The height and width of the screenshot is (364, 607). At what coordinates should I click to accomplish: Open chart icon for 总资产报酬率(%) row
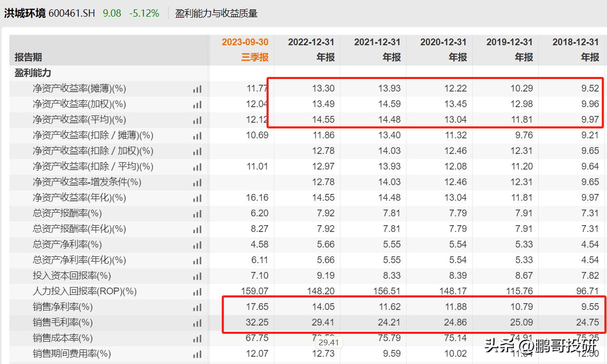coord(197,214)
